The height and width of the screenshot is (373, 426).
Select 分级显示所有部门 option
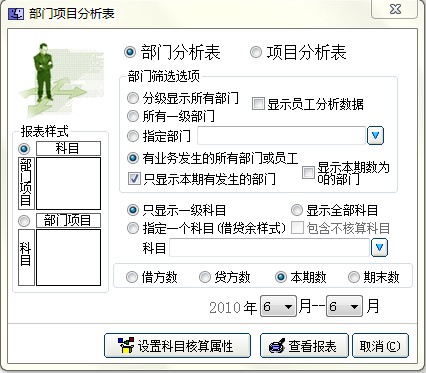tap(133, 98)
